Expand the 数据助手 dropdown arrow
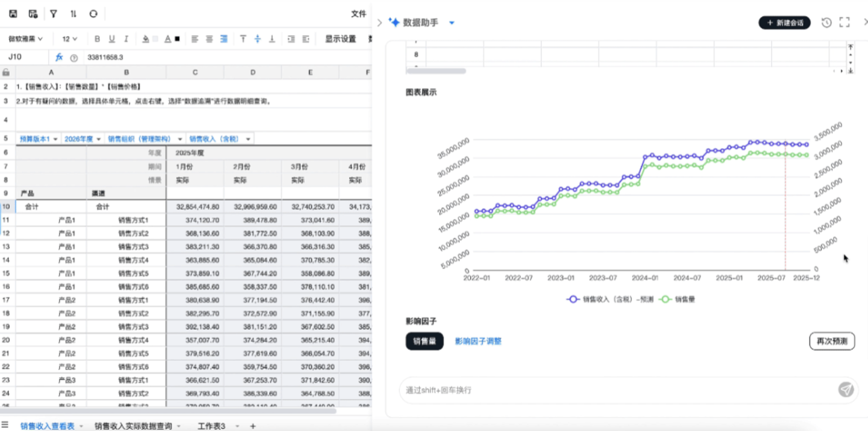868x431 pixels. [451, 23]
